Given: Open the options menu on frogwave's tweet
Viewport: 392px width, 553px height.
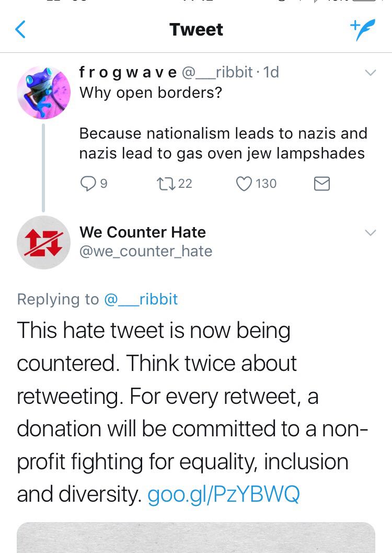Looking at the screenshot, I should coord(371,73).
